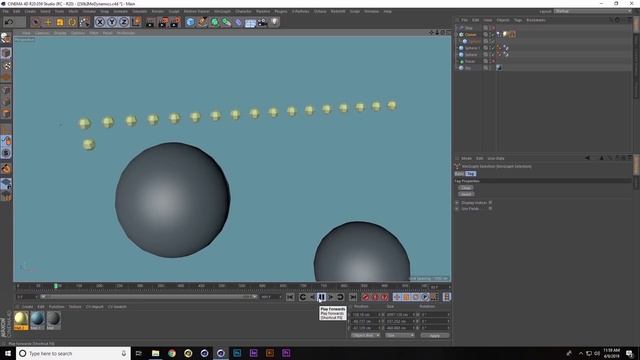Render to Picture Viewer
Image resolution: width=640 pixels, height=360 pixels.
(162, 22)
